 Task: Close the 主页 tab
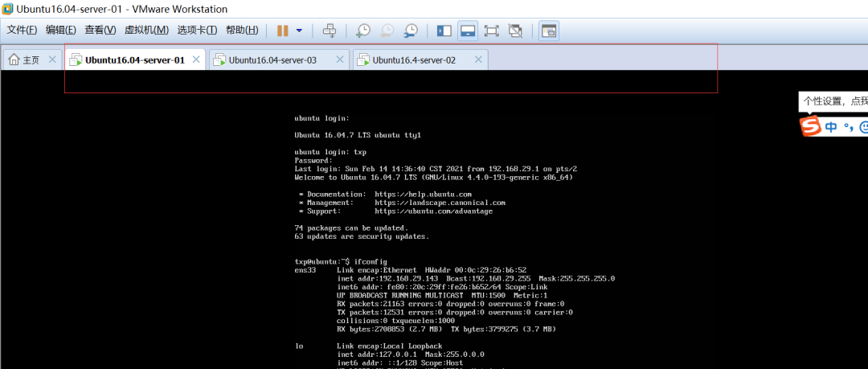[52, 59]
